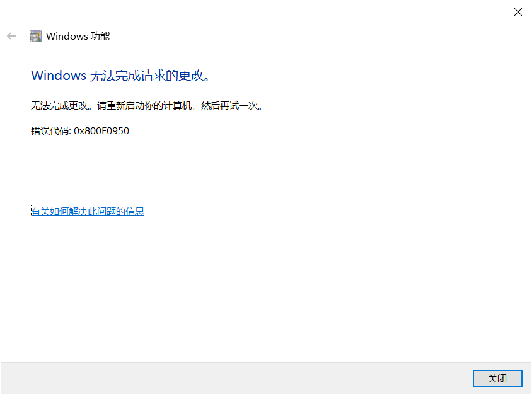This screenshot has width=532, height=395.
Task: Click the word Windows in blue heading
Action: (59, 75)
